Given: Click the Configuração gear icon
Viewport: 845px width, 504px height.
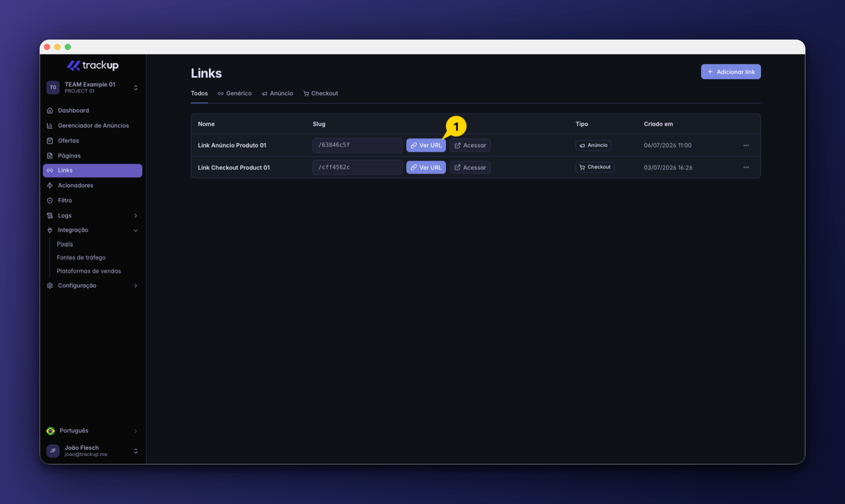Looking at the screenshot, I should (x=50, y=286).
